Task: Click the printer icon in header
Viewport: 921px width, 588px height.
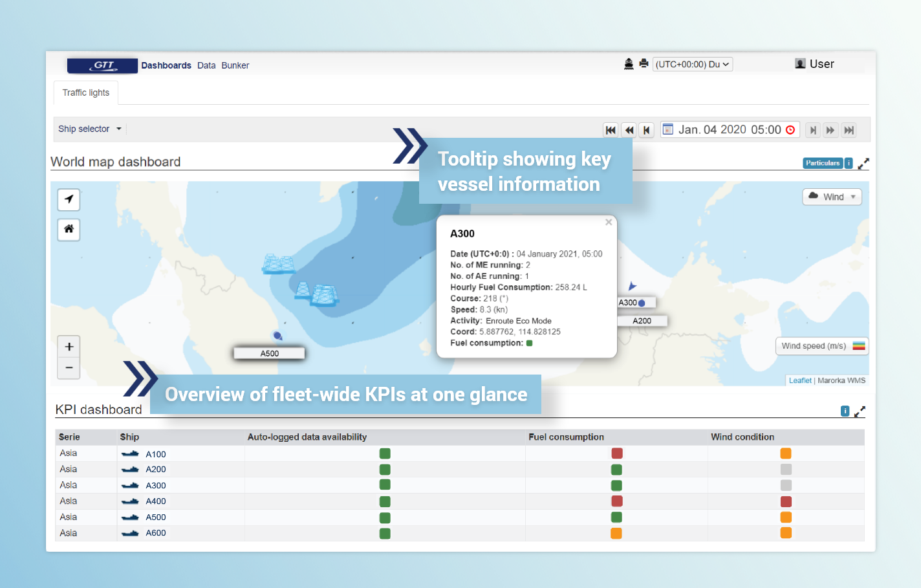Action: [x=644, y=63]
